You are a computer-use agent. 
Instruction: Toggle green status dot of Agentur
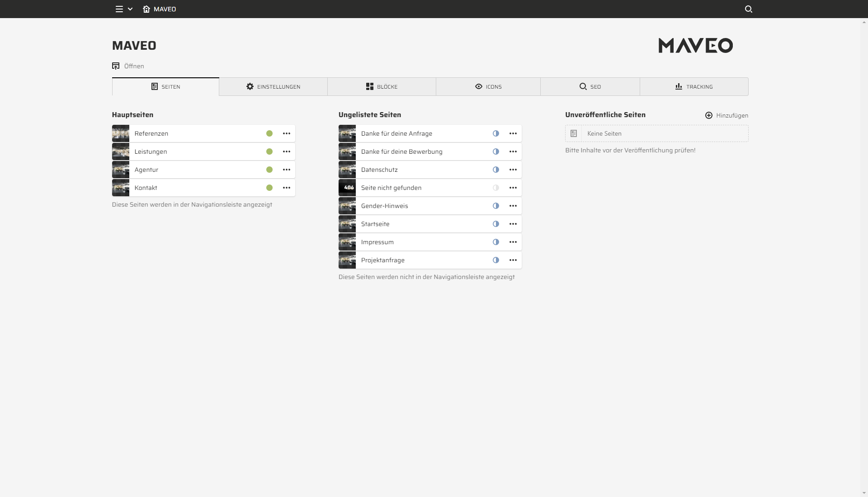pyautogui.click(x=269, y=170)
